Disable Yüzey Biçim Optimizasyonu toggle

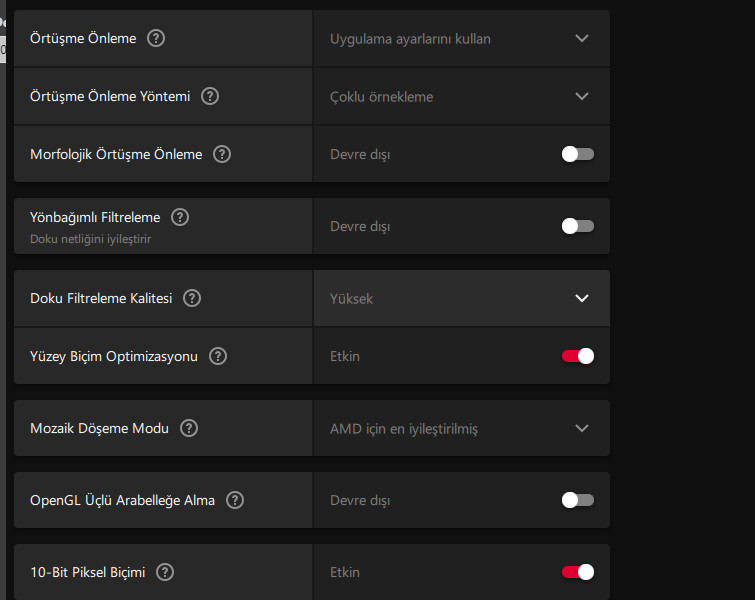[578, 356]
